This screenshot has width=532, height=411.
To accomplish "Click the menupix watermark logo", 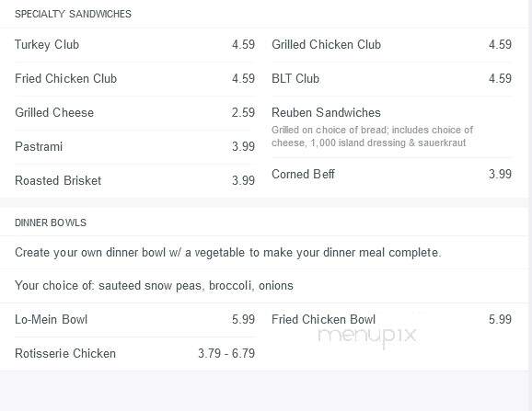I will (x=366, y=337).
